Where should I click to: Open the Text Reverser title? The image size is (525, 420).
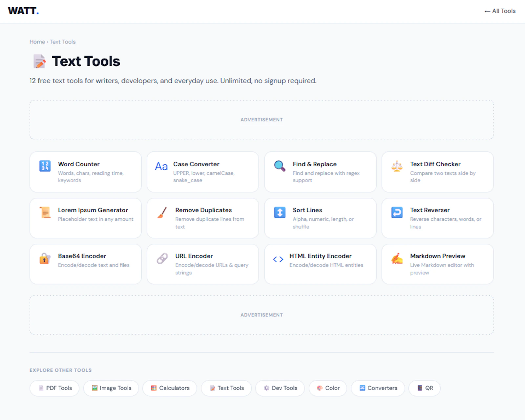coord(430,210)
